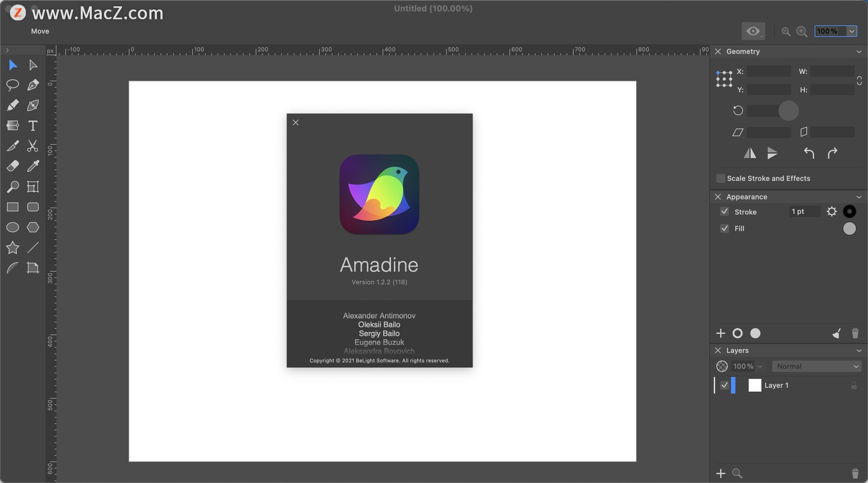Pick the Star shape tool
The image size is (868, 483).
pyautogui.click(x=13, y=247)
